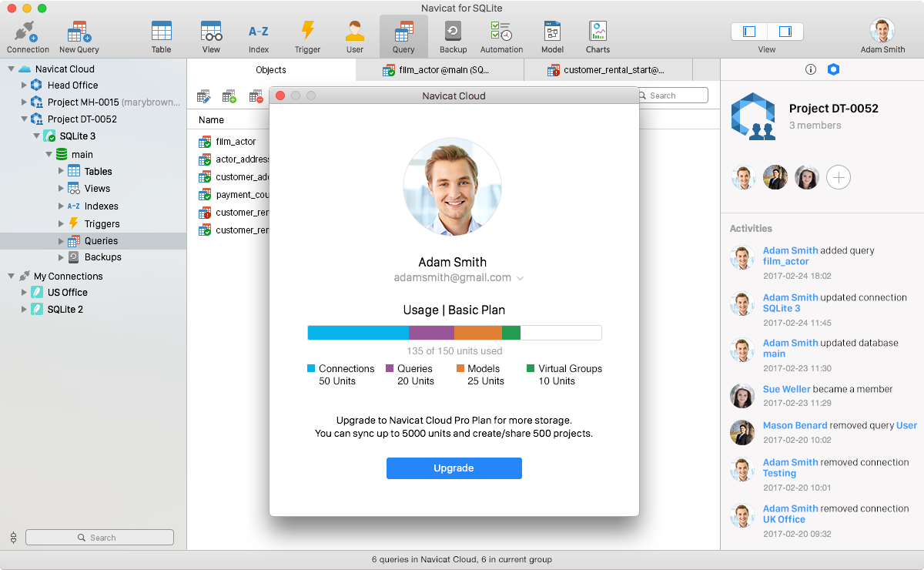Screen dimensions: 924x570
Task: Open account email dropdown arrow
Action: point(521,278)
